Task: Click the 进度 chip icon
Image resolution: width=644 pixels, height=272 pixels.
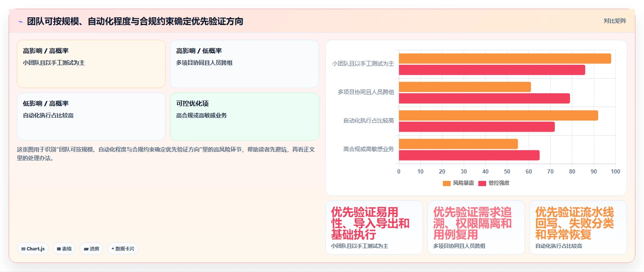Action: pyautogui.click(x=86, y=249)
